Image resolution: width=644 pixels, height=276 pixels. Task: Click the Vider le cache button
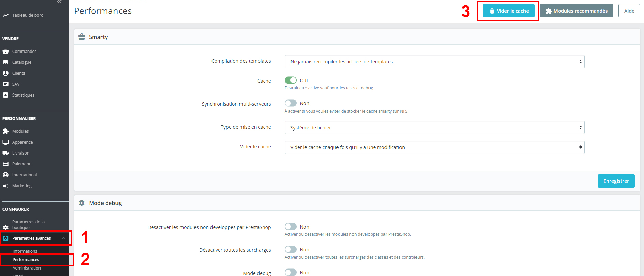pyautogui.click(x=509, y=11)
